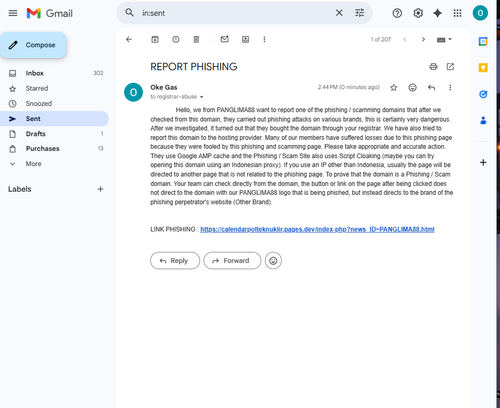
Task: Click the Gmail logo
Action: (50, 13)
